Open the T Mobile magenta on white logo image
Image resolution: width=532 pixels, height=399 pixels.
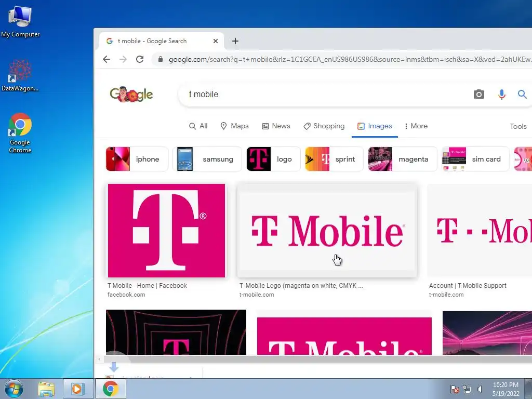coord(327,231)
